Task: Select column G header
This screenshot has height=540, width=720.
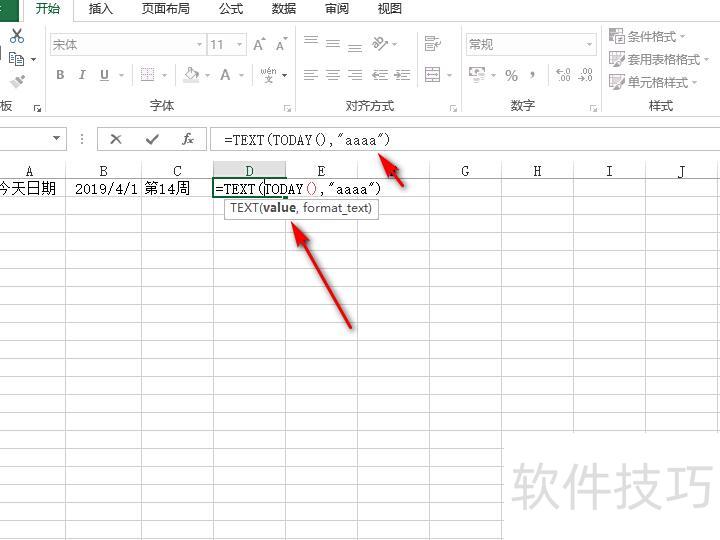Action: click(465, 170)
